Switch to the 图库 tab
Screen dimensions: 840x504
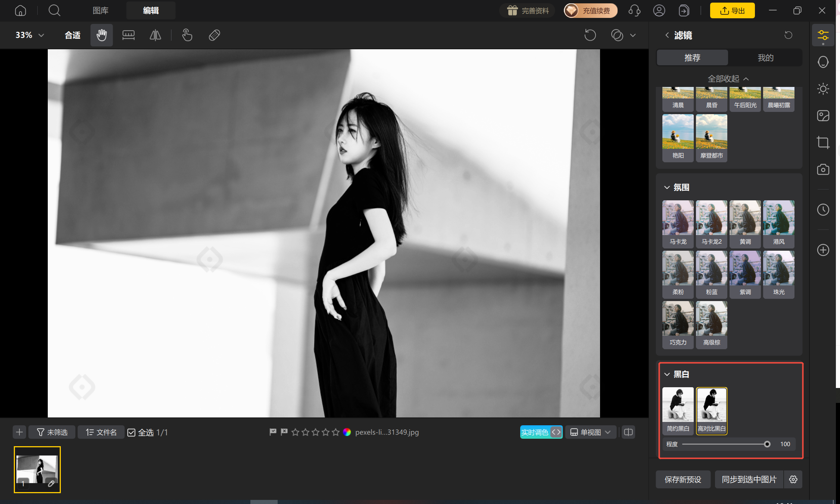100,10
